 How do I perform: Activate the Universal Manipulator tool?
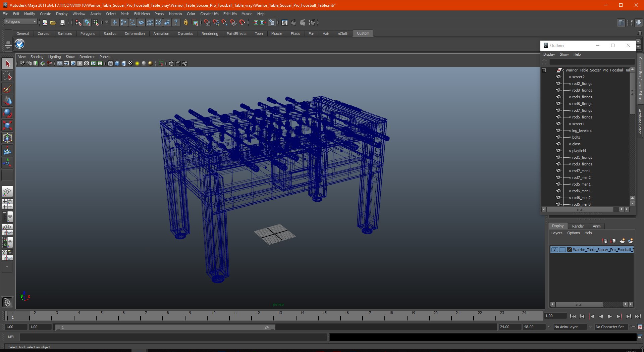tap(7, 138)
